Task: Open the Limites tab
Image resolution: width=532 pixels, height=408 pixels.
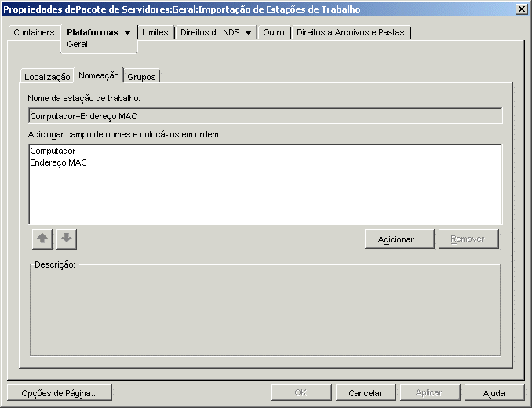Action: (155, 32)
